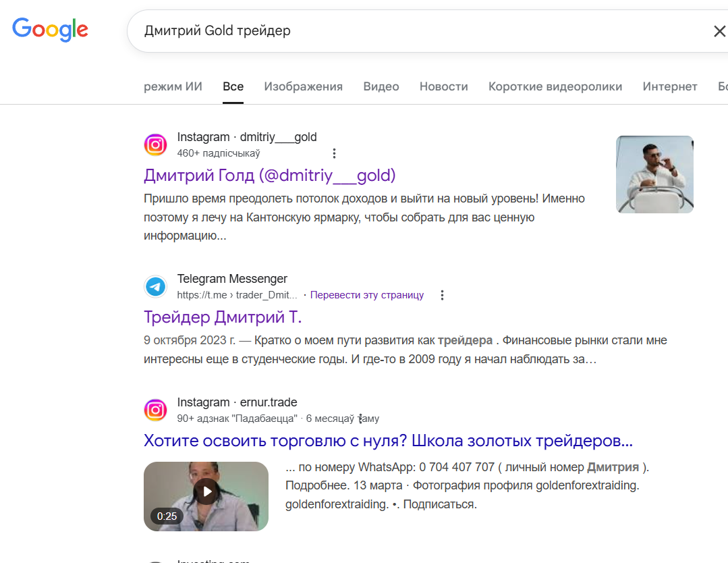Click the Instagram icon next to dmitriy___gold
This screenshot has width=728, height=563.
155,144
